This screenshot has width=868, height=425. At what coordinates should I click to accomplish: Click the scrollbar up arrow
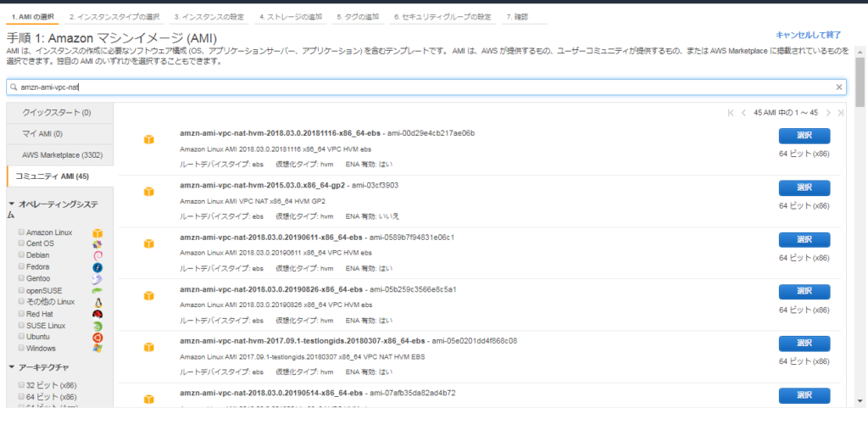click(x=860, y=52)
